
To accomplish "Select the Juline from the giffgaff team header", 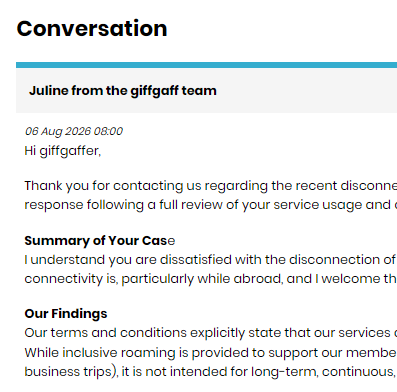I will pos(123,91).
